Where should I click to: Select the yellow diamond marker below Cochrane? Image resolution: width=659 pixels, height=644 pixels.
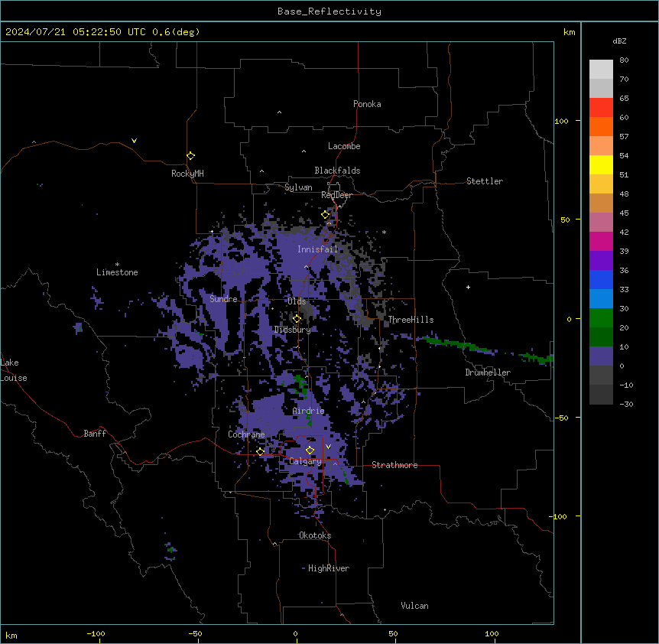point(260,451)
